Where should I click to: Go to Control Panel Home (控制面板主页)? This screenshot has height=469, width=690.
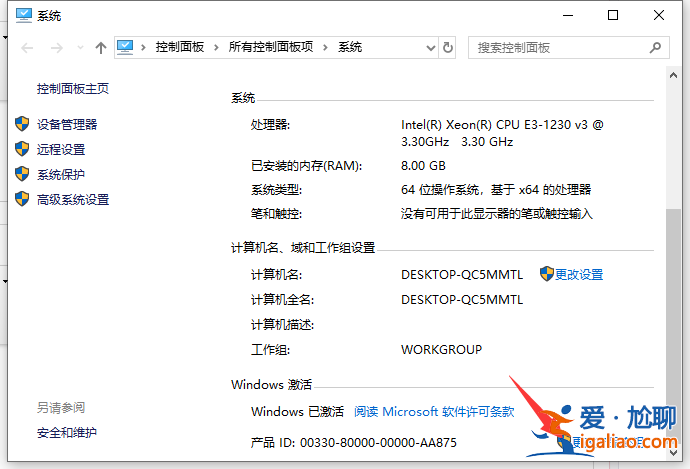coord(73,89)
